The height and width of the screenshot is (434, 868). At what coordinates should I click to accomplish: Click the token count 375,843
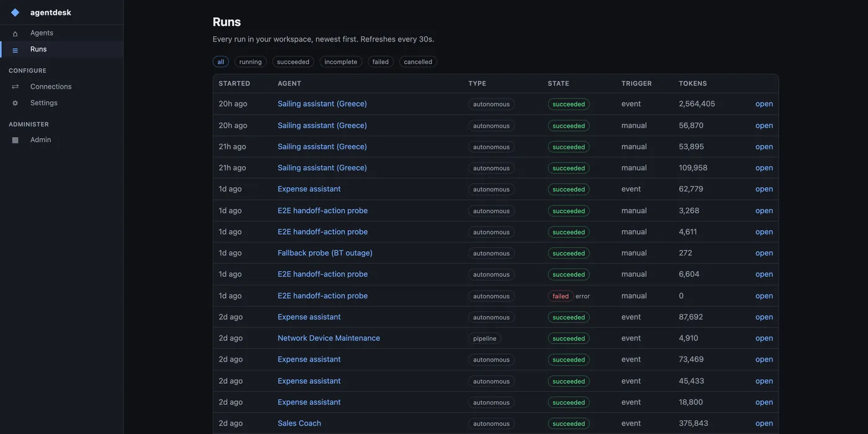tap(694, 423)
